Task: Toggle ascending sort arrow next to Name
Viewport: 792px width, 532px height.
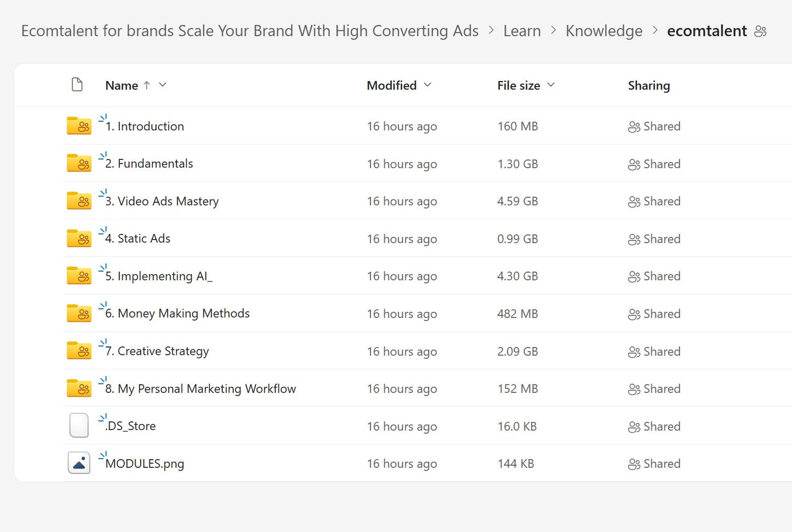Action: click(146, 85)
